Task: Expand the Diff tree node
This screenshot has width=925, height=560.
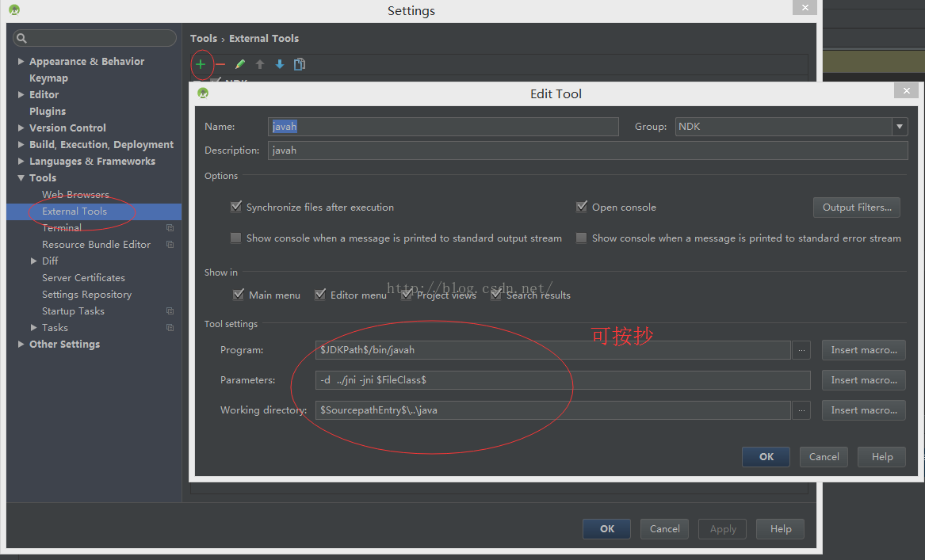Action: 33,261
